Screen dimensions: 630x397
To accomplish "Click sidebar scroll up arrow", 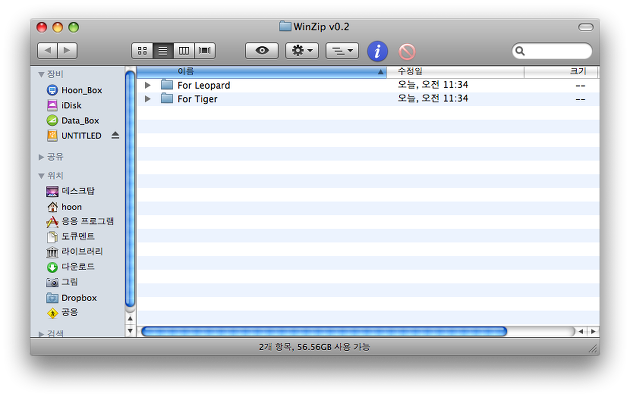I will 130,319.
